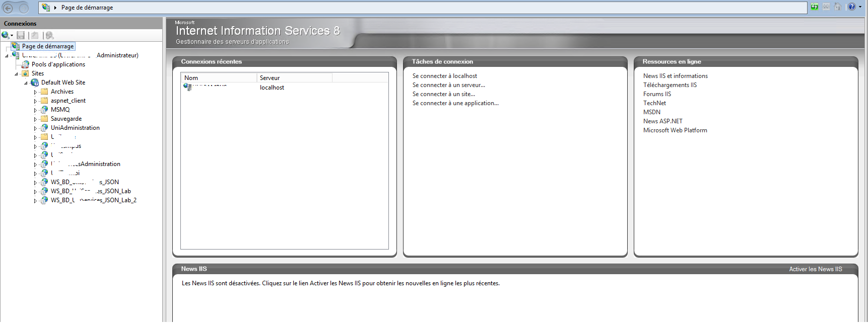Image resolution: width=868 pixels, height=326 pixels.
Task: Collapse the server node expander
Action: (x=7, y=56)
